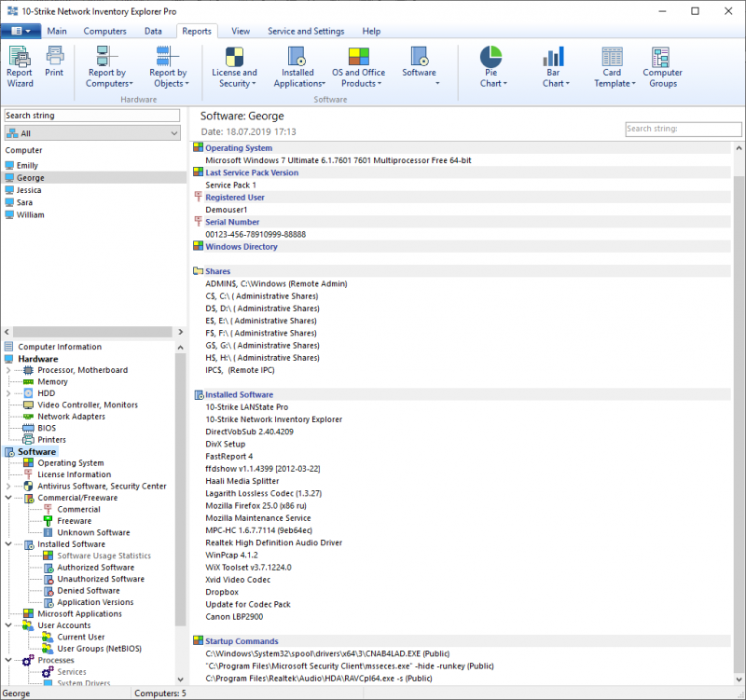746x700 pixels.
Task: Select Video Controller, Monitors item
Action: click(x=88, y=405)
